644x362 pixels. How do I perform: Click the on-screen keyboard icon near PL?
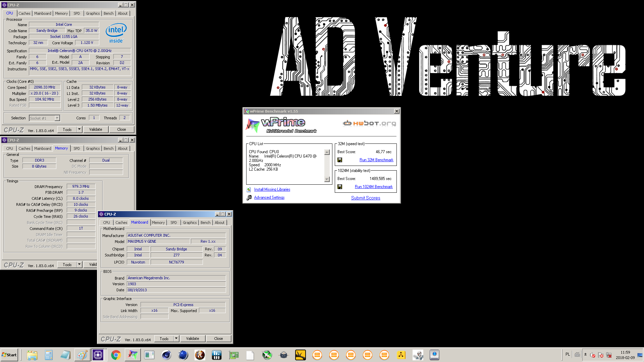click(x=577, y=354)
